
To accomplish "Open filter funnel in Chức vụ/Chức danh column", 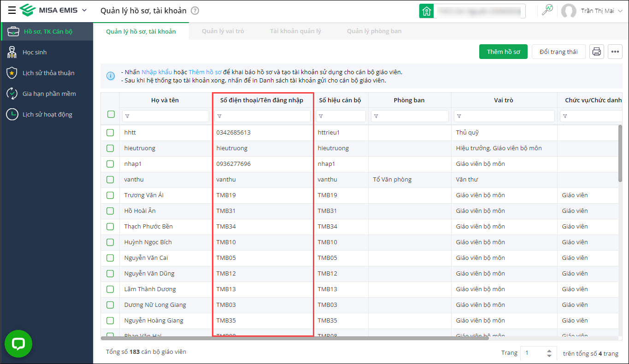I will [x=565, y=116].
